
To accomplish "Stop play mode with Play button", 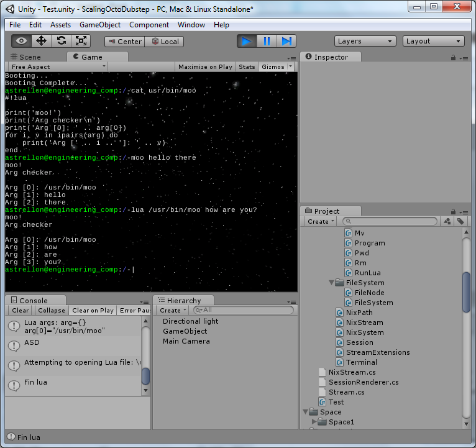I will click(x=247, y=41).
